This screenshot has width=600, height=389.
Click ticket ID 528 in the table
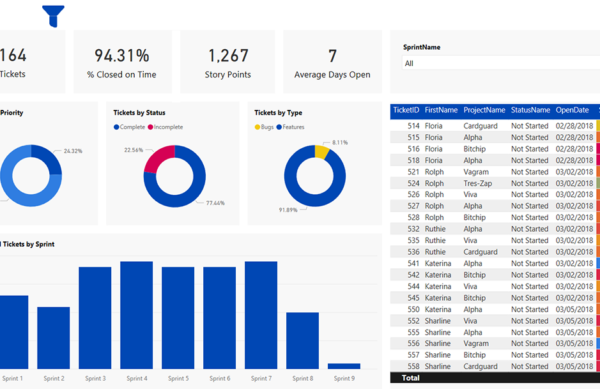click(413, 217)
